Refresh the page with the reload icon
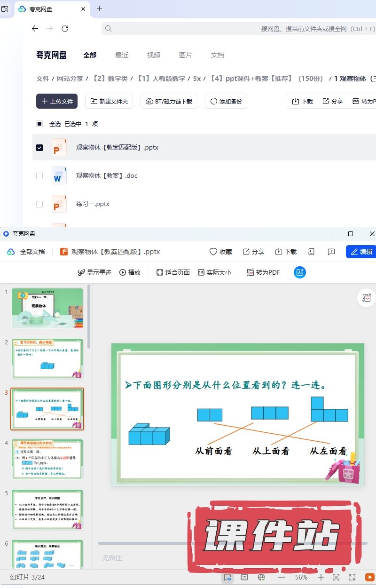Viewport: 376px width, 588px height. [65, 29]
